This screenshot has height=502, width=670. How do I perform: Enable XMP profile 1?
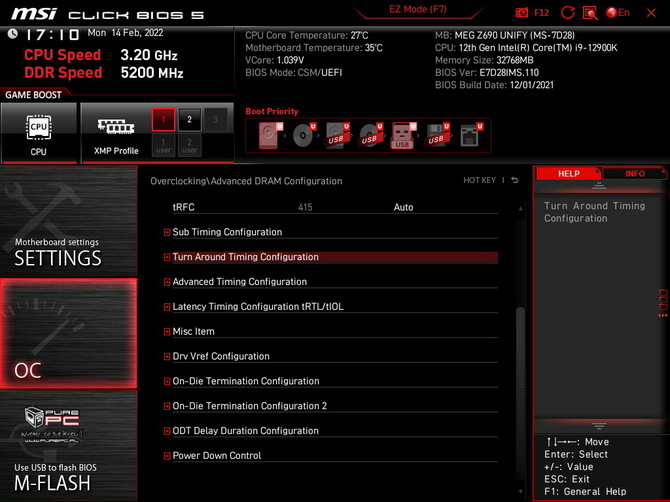pyautogui.click(x=163, y=120)
